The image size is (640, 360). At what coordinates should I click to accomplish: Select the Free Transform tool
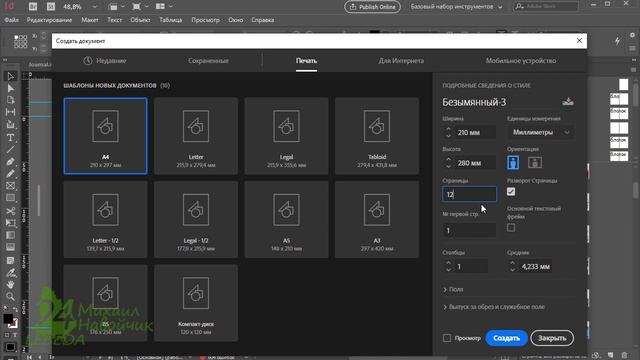coord(11,223)
